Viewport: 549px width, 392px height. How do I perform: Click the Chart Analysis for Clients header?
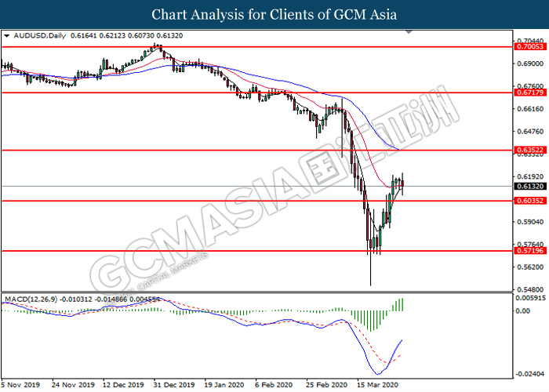274,14
